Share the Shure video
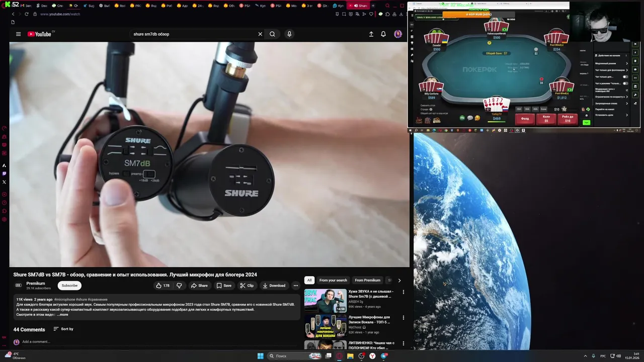 coord(199,286)
